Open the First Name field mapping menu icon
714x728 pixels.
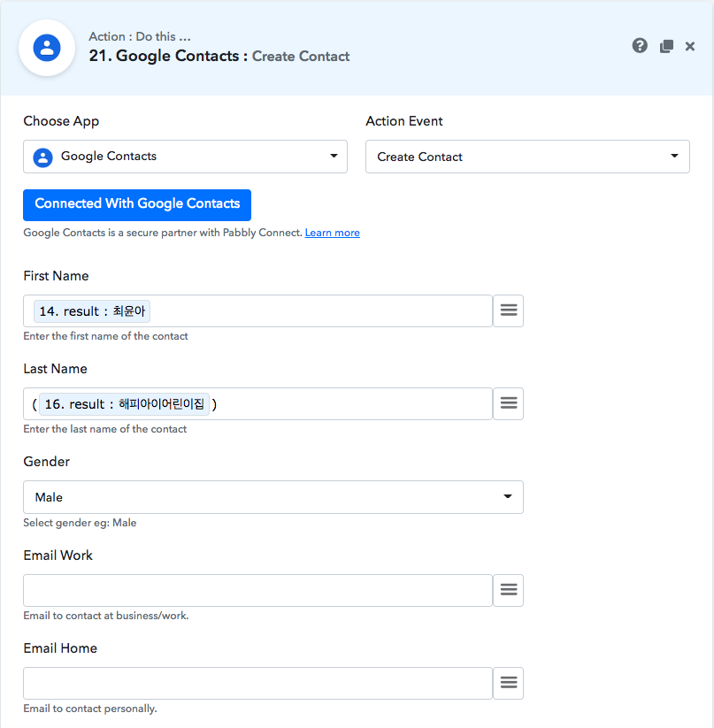[x=508, y=310]
